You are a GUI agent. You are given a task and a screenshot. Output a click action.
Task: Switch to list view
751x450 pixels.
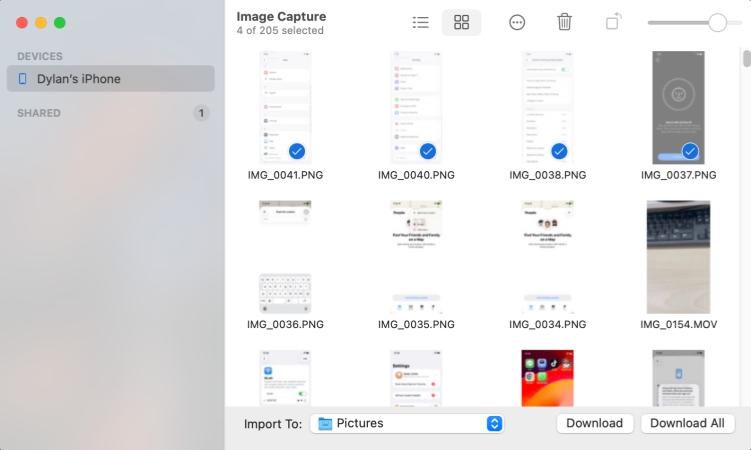click(x=421, y=22)
